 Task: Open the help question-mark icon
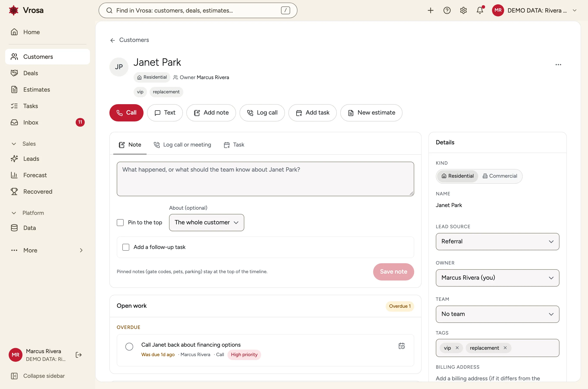coord(447,10)
